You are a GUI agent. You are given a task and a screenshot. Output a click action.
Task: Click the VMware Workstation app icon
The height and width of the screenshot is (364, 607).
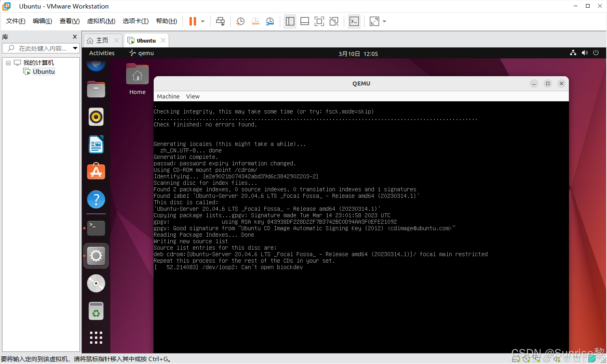[6, 6]
